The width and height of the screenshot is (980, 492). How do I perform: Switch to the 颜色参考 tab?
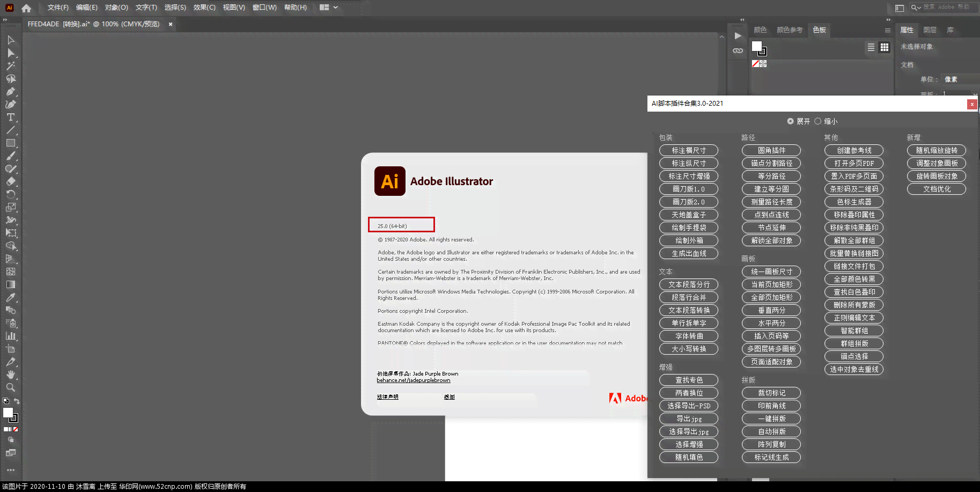pos(790,30)
